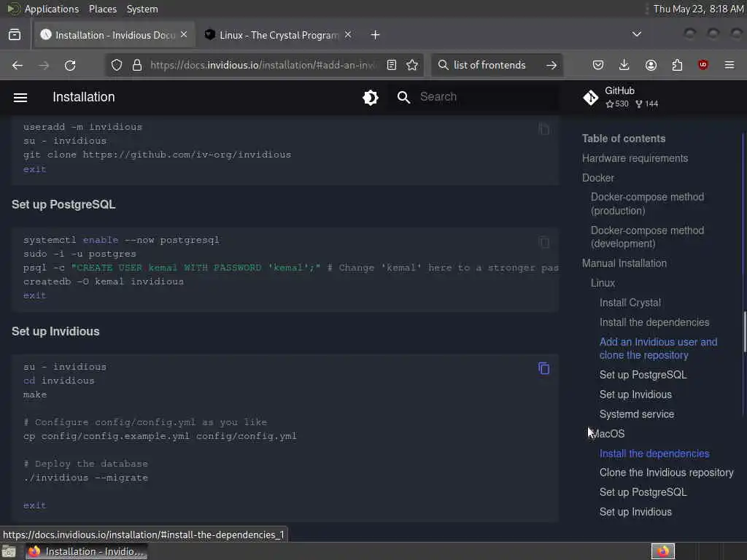Jump to Systemd service section

636,414
